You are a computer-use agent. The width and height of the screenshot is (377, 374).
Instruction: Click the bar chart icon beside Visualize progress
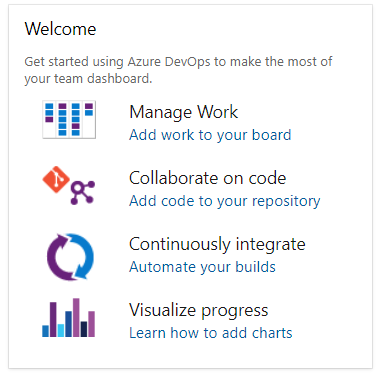point(68,317)
